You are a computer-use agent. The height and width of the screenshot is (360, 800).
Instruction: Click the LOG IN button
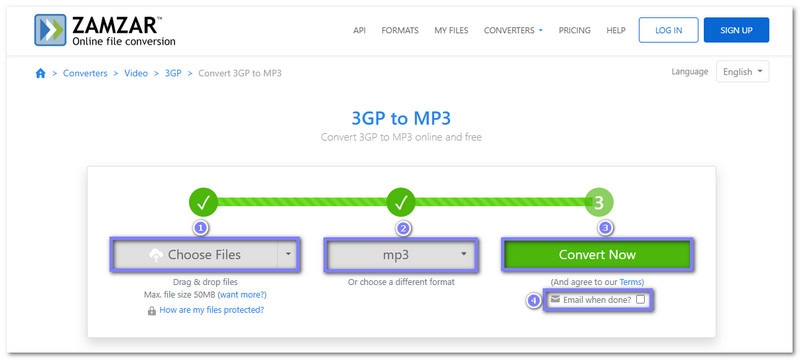pyautogui.click(x=668, y=30)
